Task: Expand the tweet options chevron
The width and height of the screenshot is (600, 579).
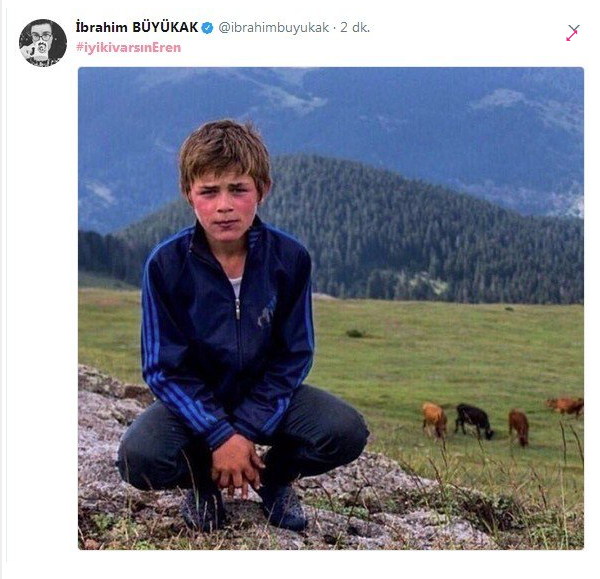Action: 574,29
